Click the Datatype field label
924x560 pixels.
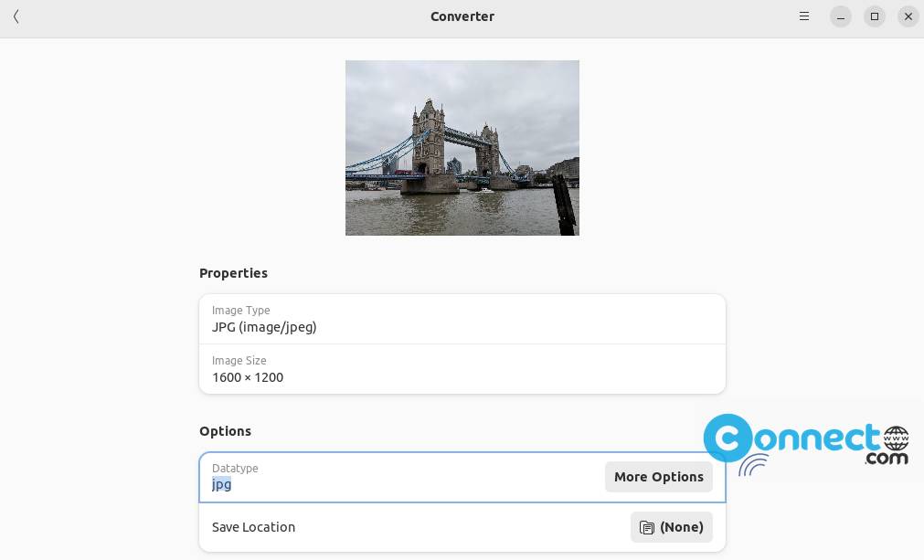tap(235, 469)
